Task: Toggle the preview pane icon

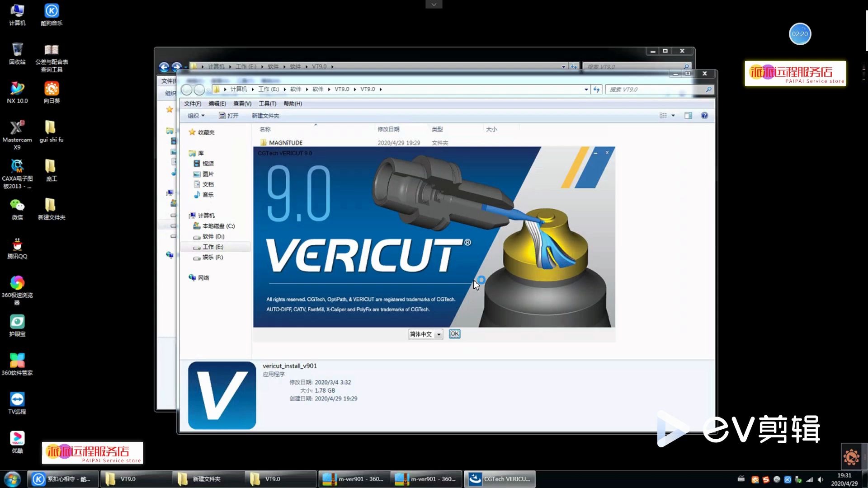Action: [688, 116]
